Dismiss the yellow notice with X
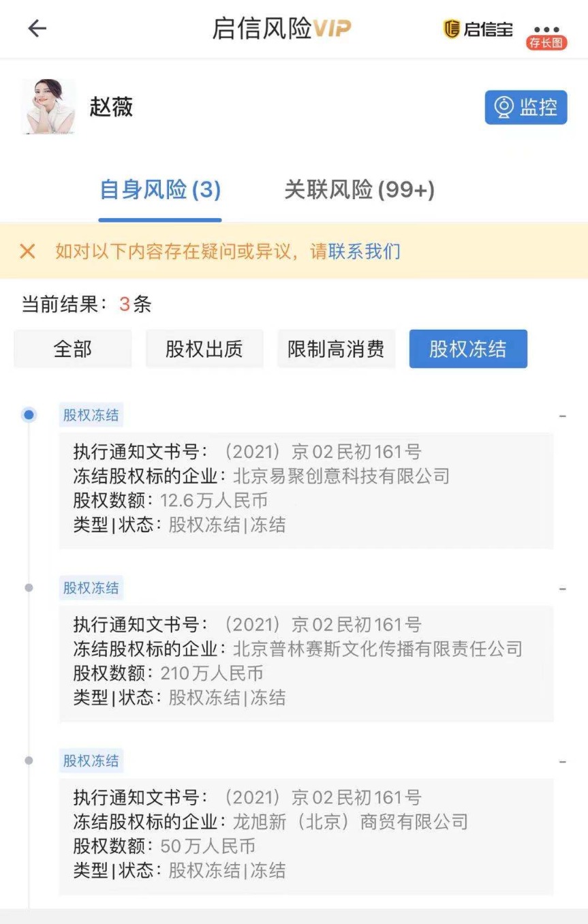The width and height of the screenshot is (588, 924). click(x=28, y=251)
